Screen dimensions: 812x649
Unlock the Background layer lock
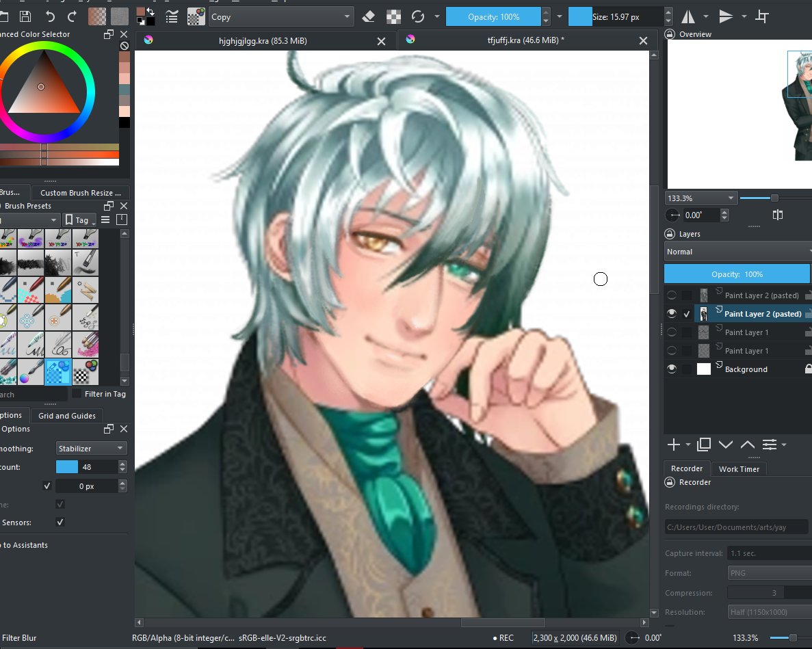[x=808, y=369]
